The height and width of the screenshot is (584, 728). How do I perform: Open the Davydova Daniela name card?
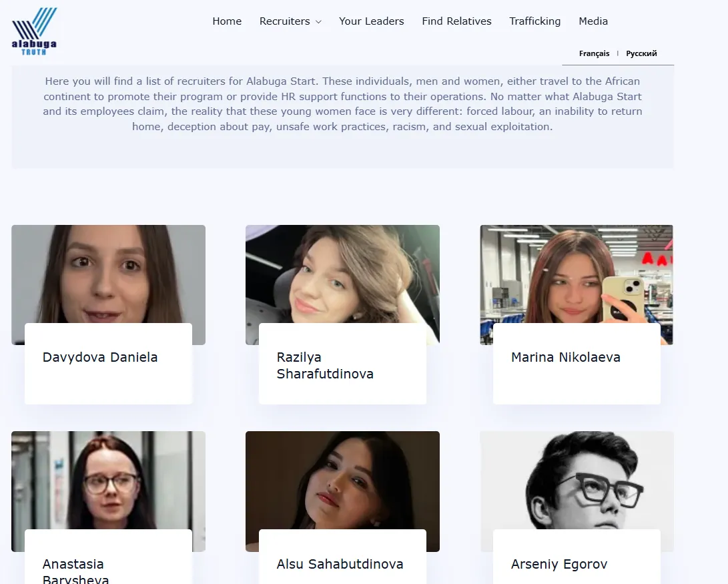click(100, 358)
